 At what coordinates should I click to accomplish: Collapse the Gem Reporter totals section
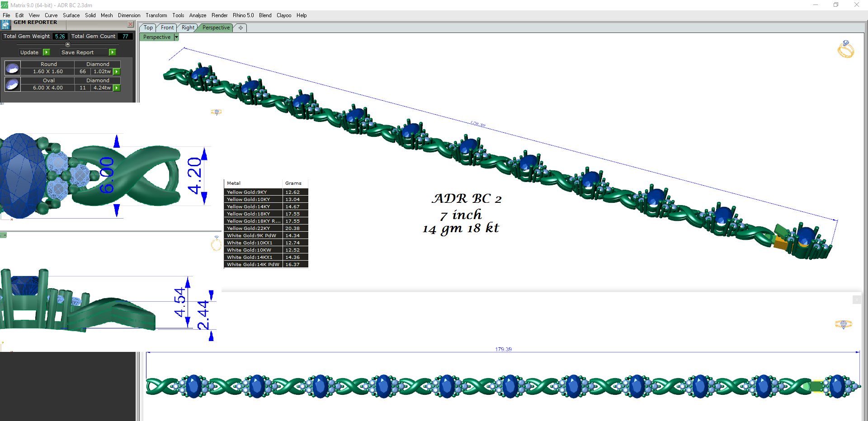[x=68, y=44]
